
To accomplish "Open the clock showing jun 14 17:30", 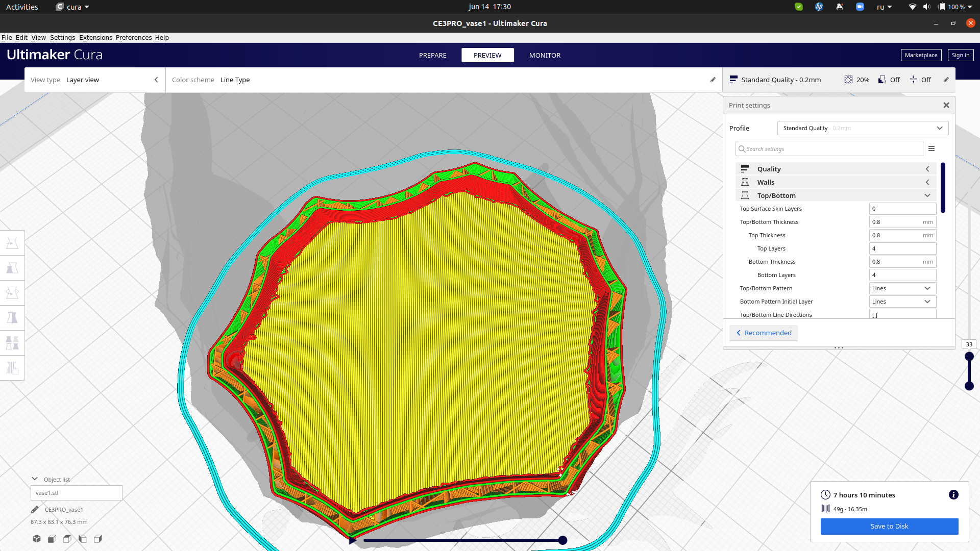I will click(489, 7).
